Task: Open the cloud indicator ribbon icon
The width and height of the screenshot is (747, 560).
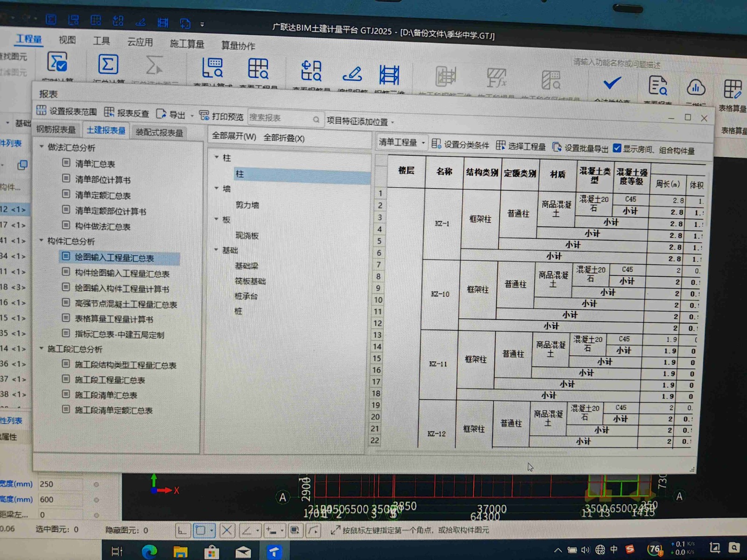Action: point(696,87)
